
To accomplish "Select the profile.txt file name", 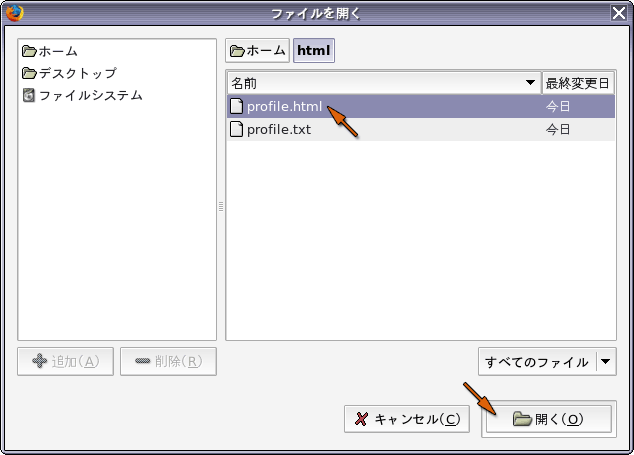I will click(x=279, y=129).
